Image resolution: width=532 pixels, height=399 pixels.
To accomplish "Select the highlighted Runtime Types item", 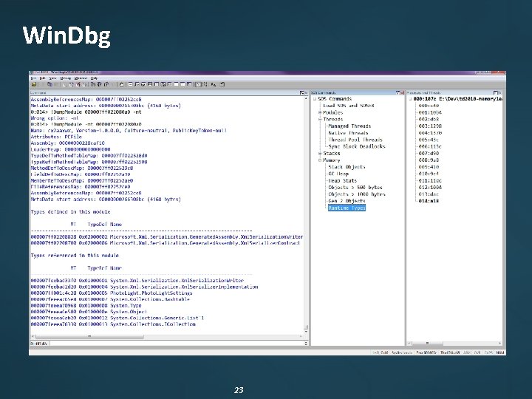I will point(347,208).
